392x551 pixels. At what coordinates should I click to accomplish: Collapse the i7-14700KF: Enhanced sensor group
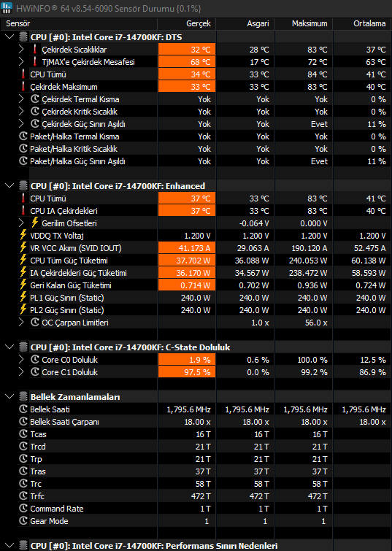coord(9,186)
